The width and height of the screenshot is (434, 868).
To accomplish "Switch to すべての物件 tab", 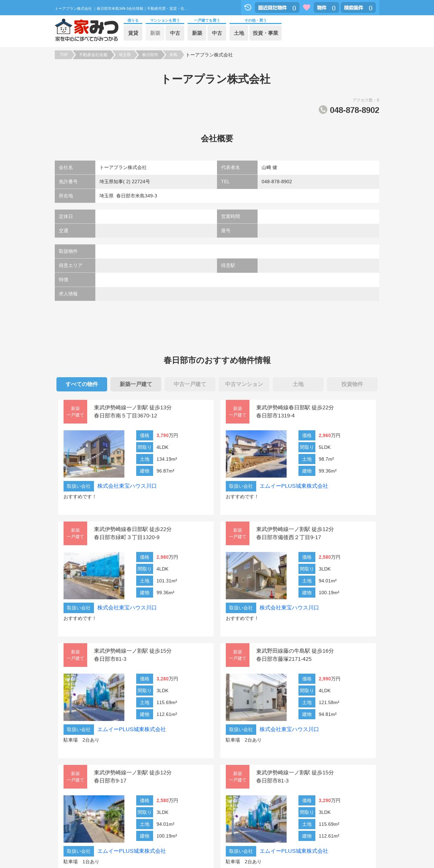I will (82, 384).
